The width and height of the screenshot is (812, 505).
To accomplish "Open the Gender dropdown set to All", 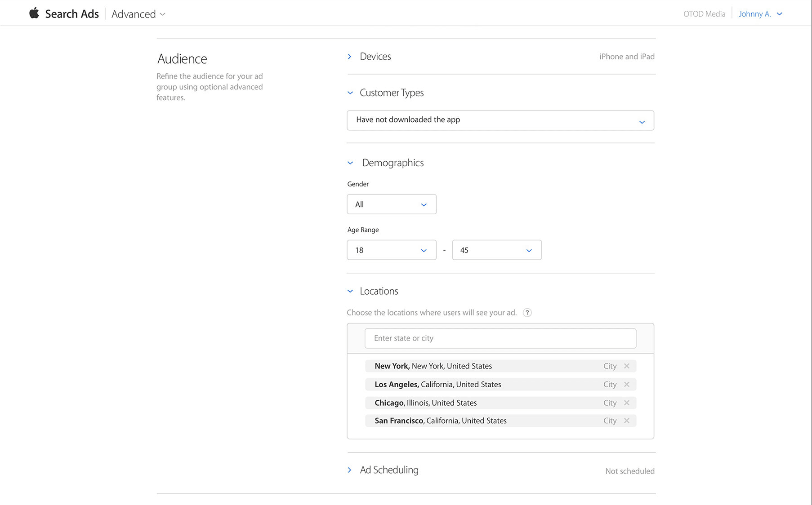I will (392, 204).
